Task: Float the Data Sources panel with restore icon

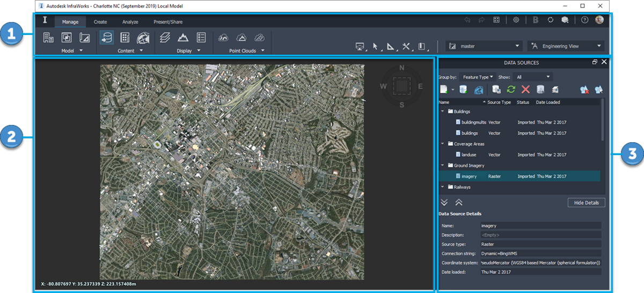Action: [x=595, y=62]
